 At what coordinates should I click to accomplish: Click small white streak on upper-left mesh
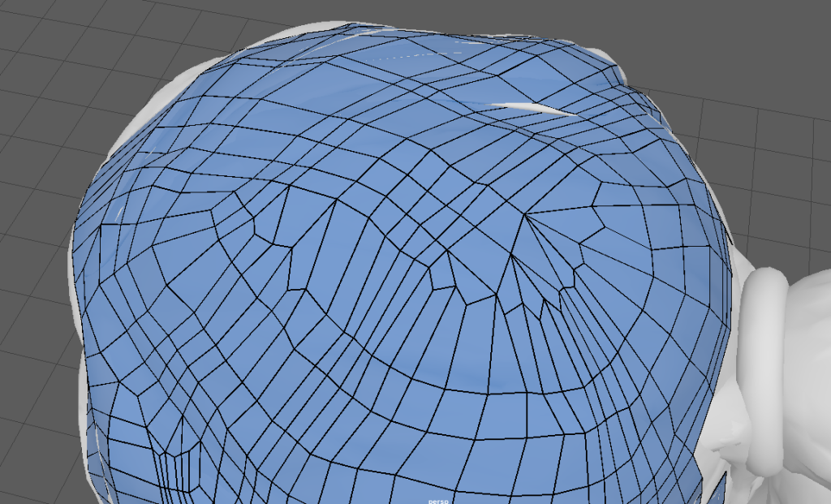pyautogui.click(x=120, y=213)
